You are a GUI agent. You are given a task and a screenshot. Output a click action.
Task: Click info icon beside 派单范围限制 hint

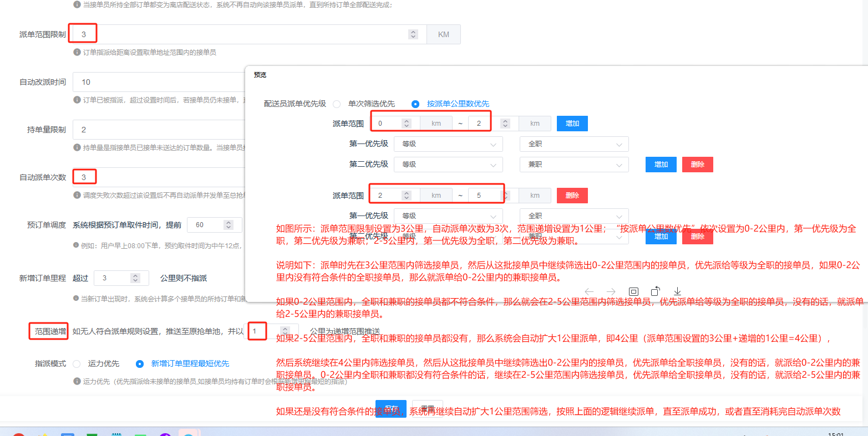tap(77, 52)
